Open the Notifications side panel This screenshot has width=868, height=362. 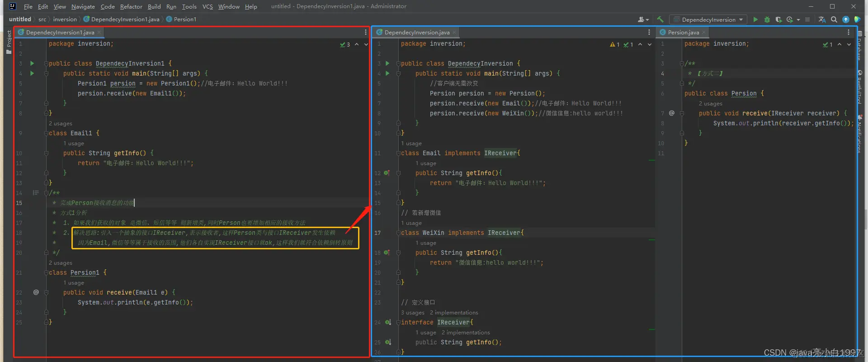coord(859,134)
